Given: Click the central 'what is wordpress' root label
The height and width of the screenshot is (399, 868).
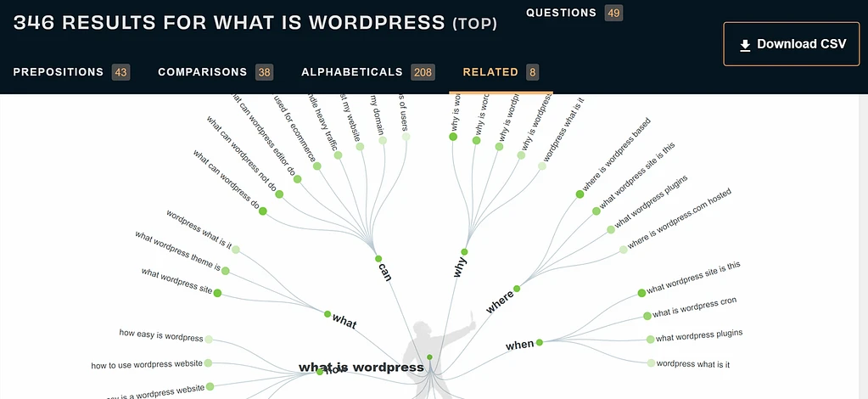Looking at the screenshot, I should [x=361, y=368].
